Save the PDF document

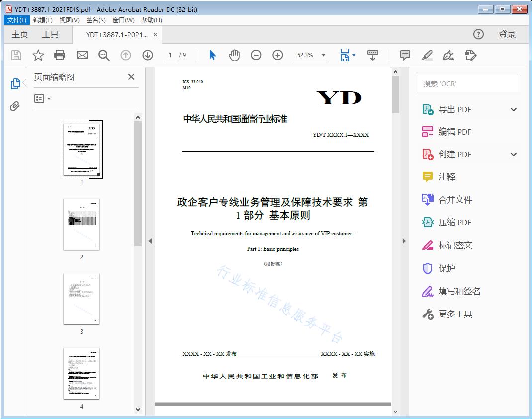[15, 55]
